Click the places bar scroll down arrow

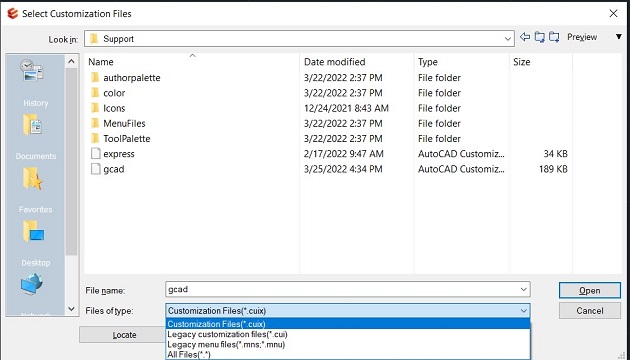pyautogui.click(x=71, y=309)
